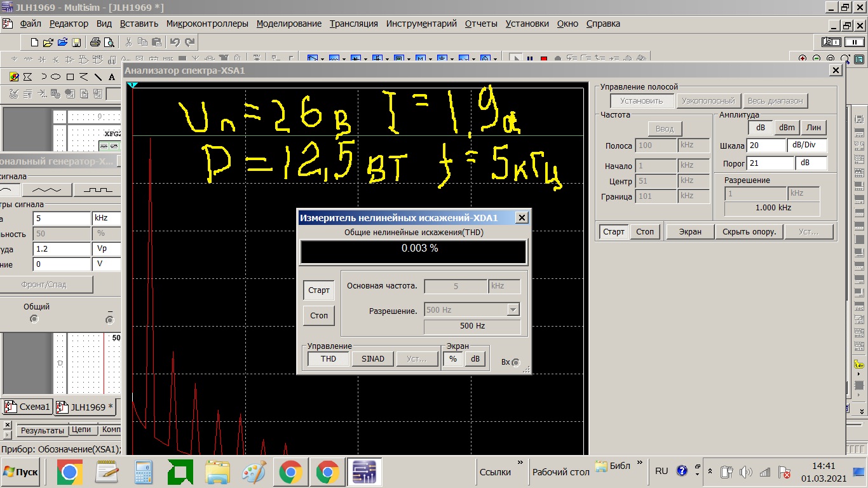
Task: Create a new design file
Action: (x=34, y=43)
